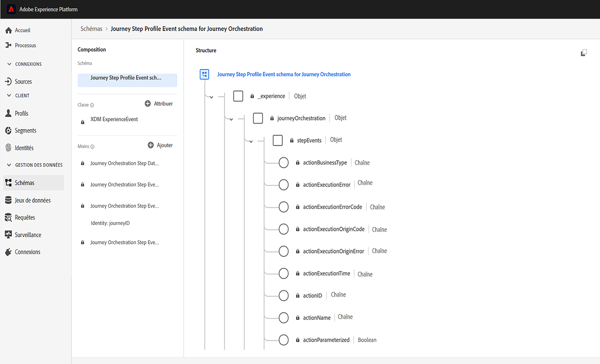This screenshot has height=364, width=600.
Task: Click the plus icon next to Ajouter
Action: [x=151, y=145]
